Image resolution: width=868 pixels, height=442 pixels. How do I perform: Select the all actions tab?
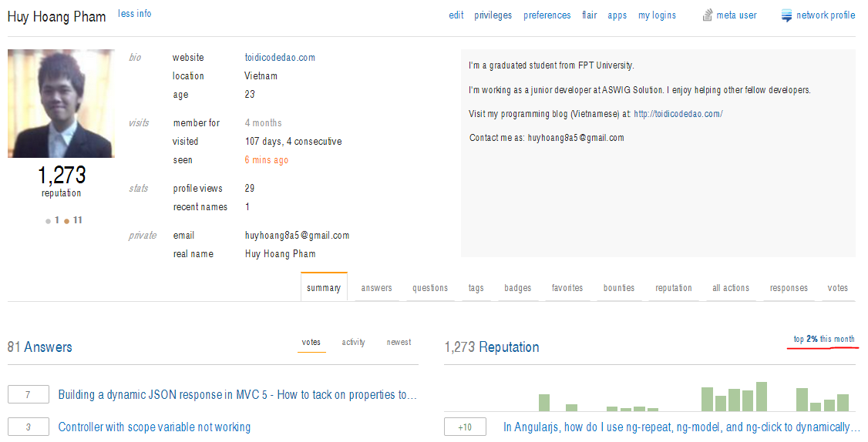click(x=730, y=288)
